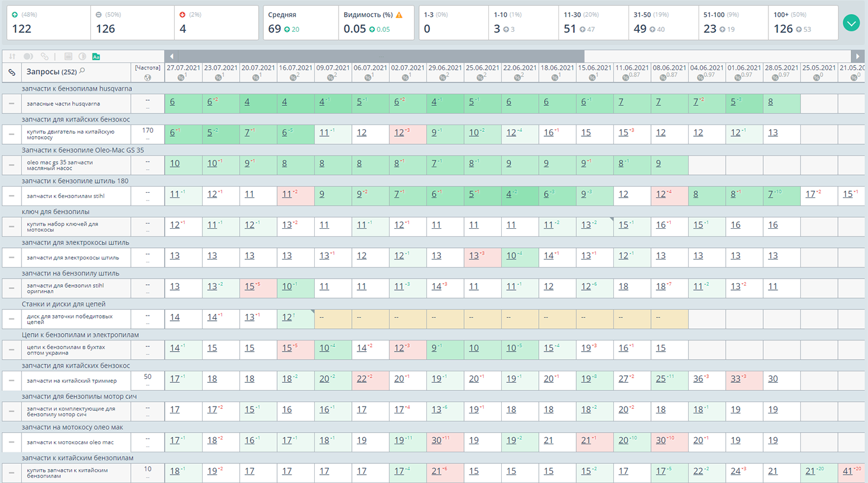Select group 'запчасти для бензопилы мотор сич'
The width and height of the screenshot is (868, 483).
click(x=79, y=396)
